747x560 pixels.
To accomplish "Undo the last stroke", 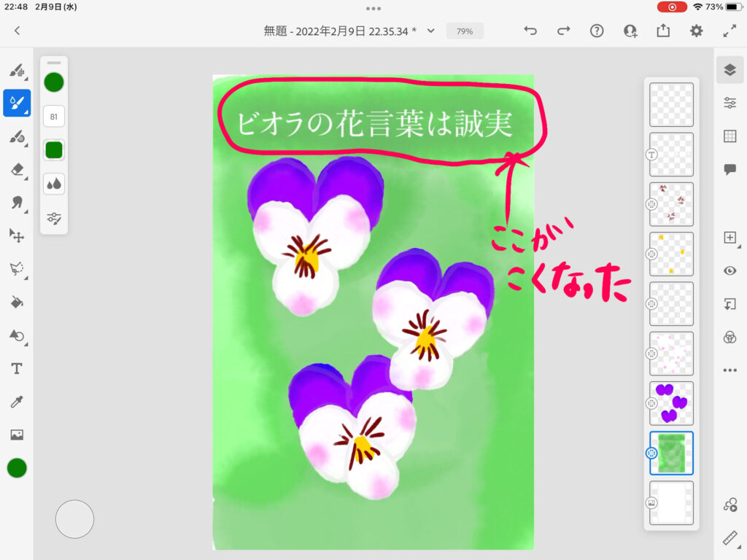I will click(x=530, y=31).
